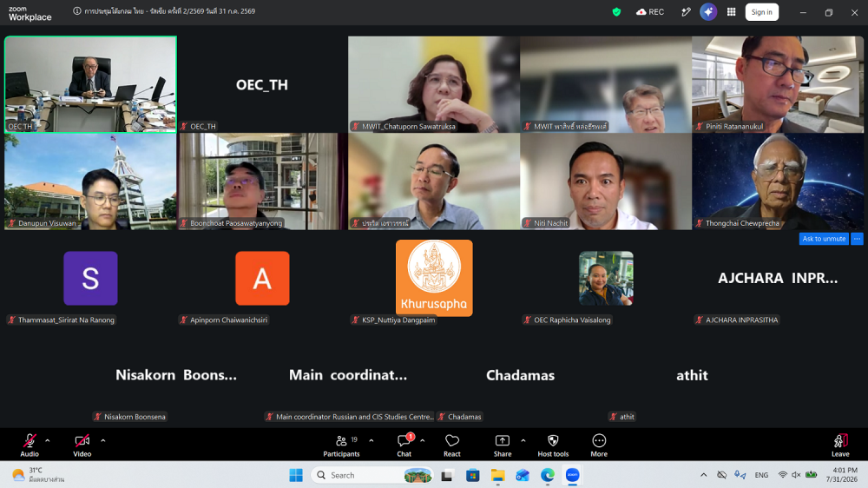Toggle the Audio mute microphone button
The height and width of the screenshot is (488, 868).
[30, 445]
